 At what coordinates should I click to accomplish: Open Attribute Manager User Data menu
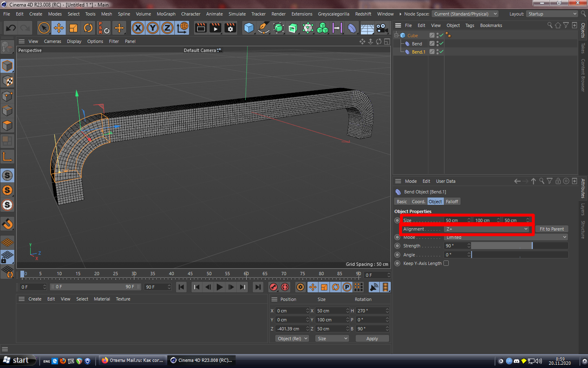tap(445, 181)
